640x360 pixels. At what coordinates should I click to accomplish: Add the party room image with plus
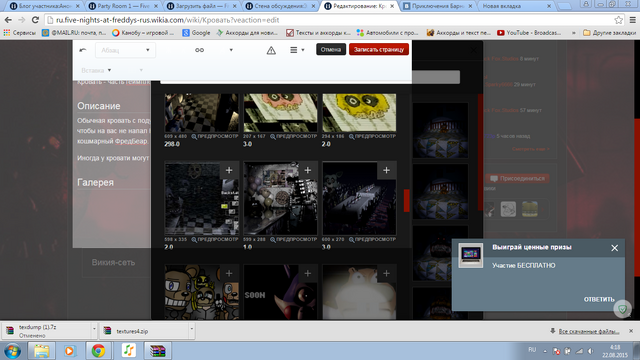click(308, 170)
